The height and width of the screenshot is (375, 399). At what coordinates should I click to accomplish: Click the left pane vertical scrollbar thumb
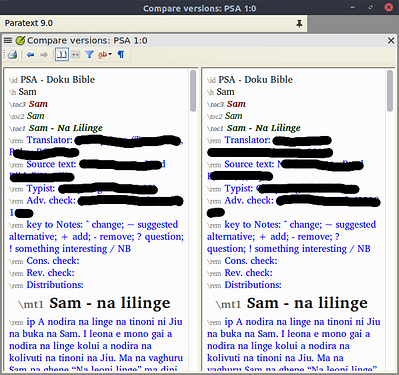tap(193, 91)
